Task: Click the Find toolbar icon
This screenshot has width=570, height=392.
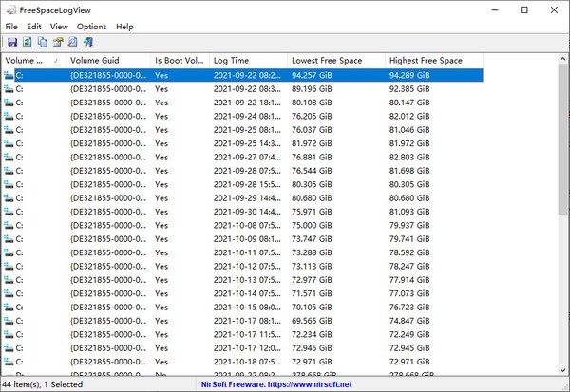Action: coord(73,42)
